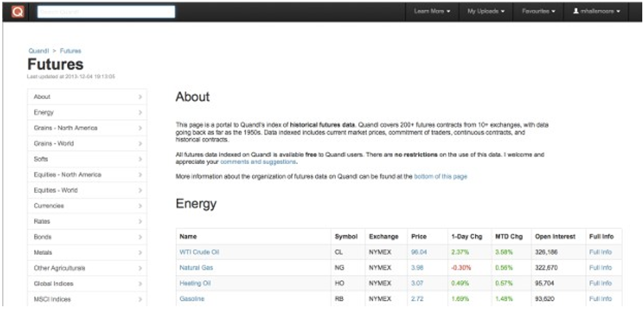Select Equities - World in sidebar
This screenshot has height=331, width=644.
click(87, 191)
